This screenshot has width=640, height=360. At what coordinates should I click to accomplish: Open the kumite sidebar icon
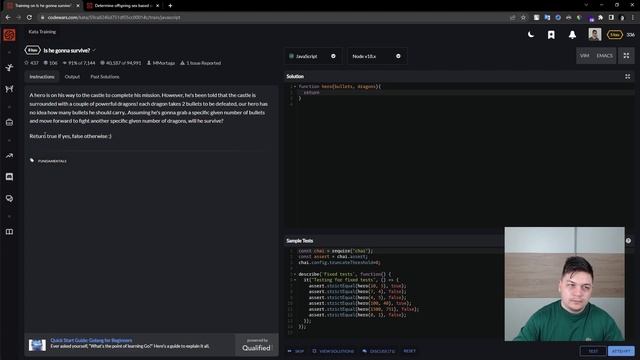9,89
